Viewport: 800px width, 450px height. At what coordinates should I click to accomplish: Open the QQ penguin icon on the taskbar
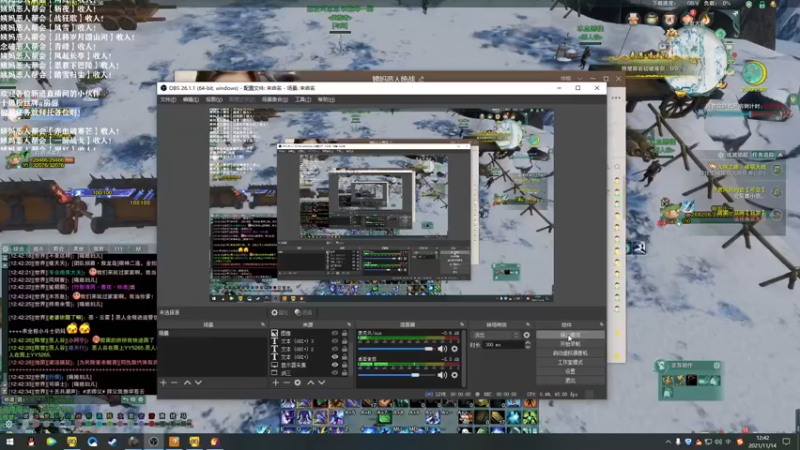tap(31, 442)
